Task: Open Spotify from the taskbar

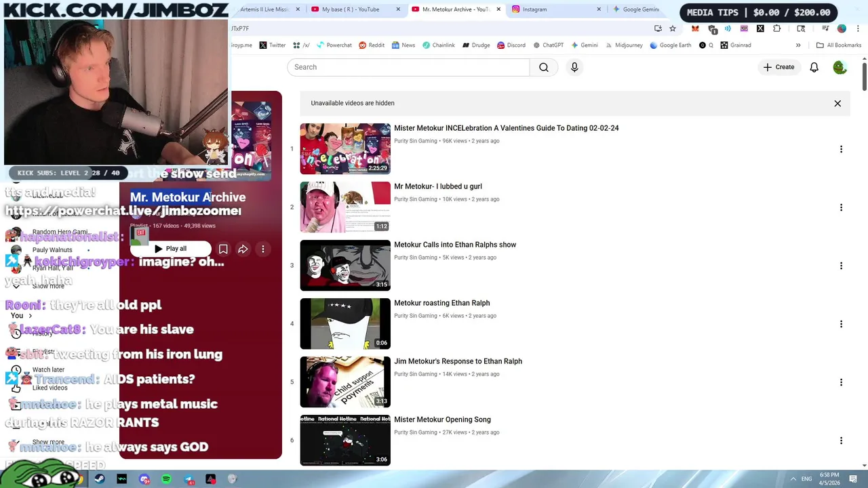Action: pos(166,479)
